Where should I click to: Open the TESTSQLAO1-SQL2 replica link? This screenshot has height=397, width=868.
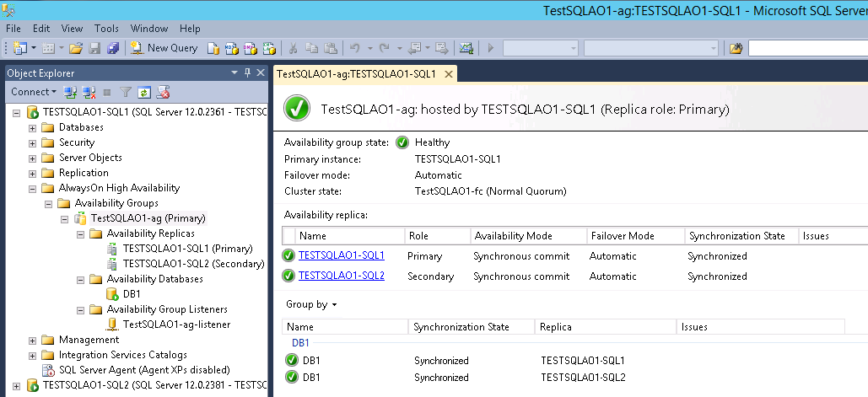341,276
